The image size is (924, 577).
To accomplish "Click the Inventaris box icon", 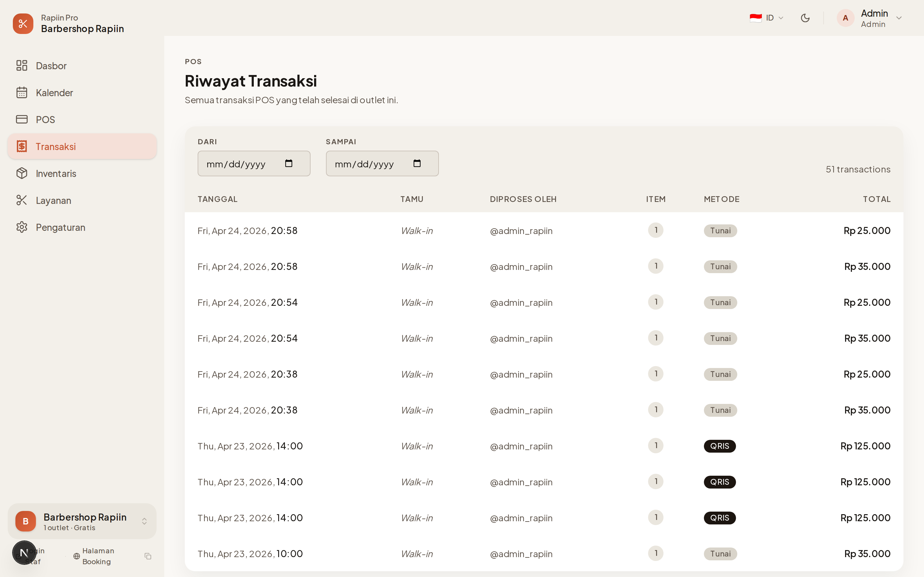I will tap(22, 173).
